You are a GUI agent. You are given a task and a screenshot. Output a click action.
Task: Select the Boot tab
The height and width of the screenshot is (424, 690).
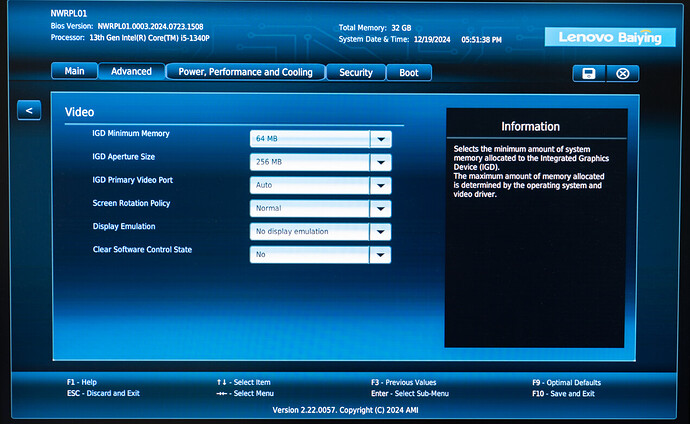pyautogui.click(x=409, y=72)
